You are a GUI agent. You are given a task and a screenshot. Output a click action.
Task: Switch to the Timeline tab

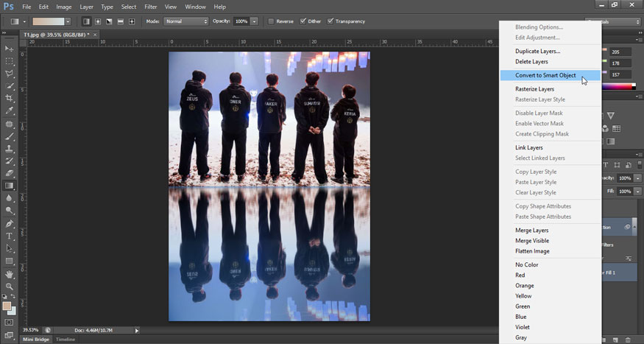[66, 340]
